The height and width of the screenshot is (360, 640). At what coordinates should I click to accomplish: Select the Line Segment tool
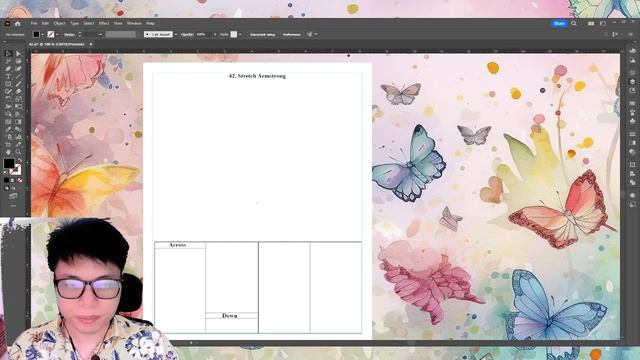click(x=18, y=76)
